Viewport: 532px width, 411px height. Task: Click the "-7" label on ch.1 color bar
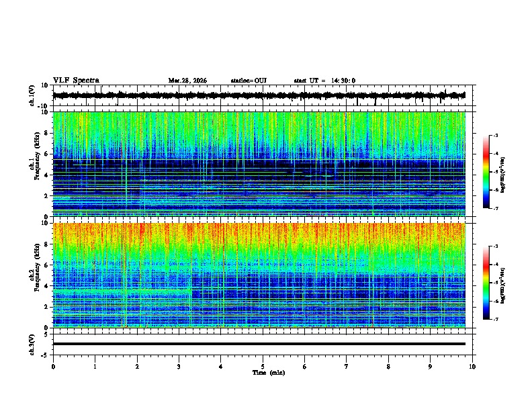(x=496, y=208)
